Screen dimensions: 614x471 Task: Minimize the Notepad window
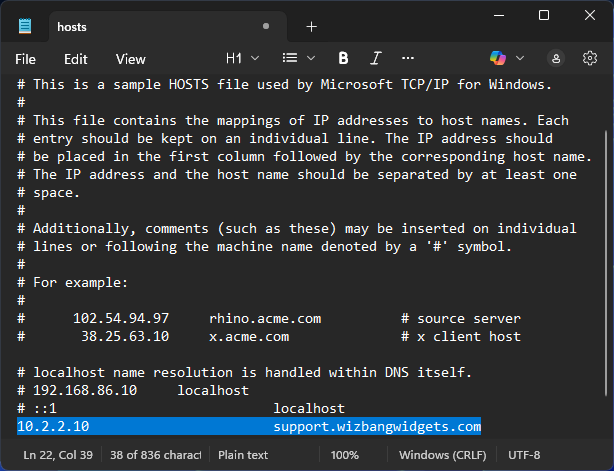[x=498, y=15]
